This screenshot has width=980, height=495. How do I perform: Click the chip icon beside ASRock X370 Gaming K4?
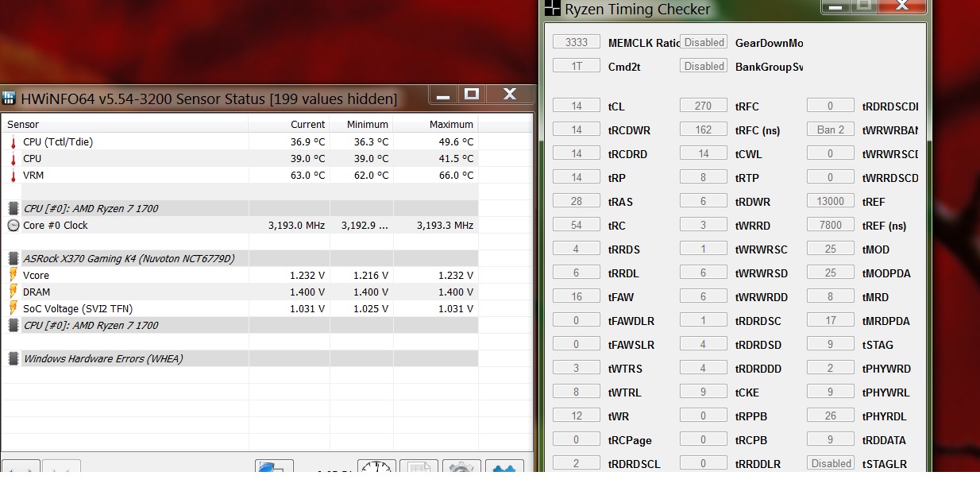(x=14, y=258)
